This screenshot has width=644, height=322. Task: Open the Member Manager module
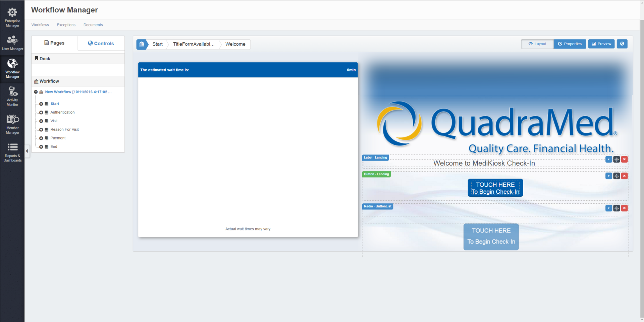(12, 124)
